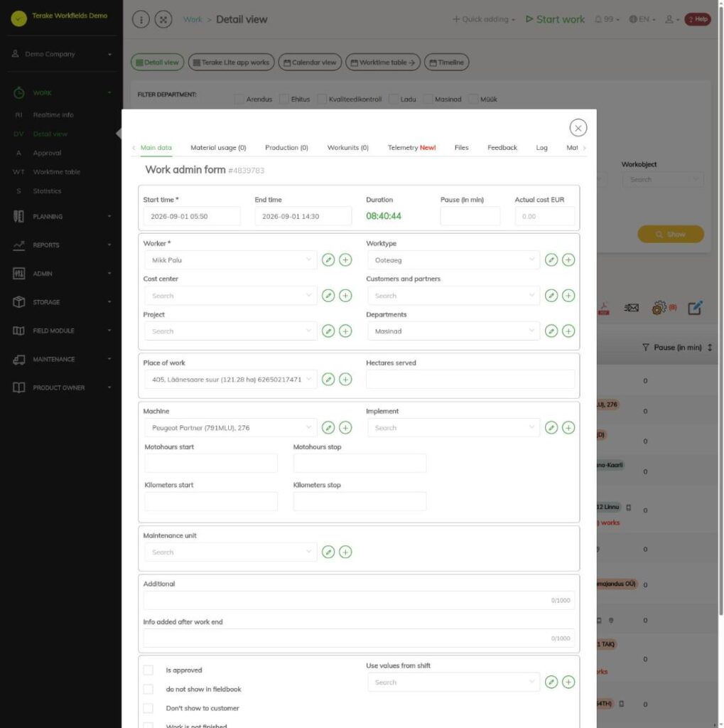Toggle Arendus department filter checkbox
The image size is (724, 728).
239,99
